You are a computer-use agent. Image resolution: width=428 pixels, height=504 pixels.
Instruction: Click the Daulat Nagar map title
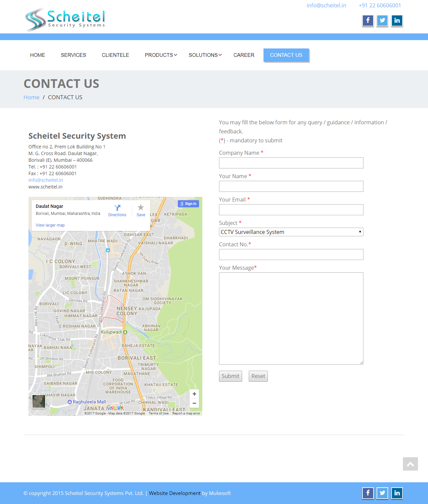coord(49,206)
